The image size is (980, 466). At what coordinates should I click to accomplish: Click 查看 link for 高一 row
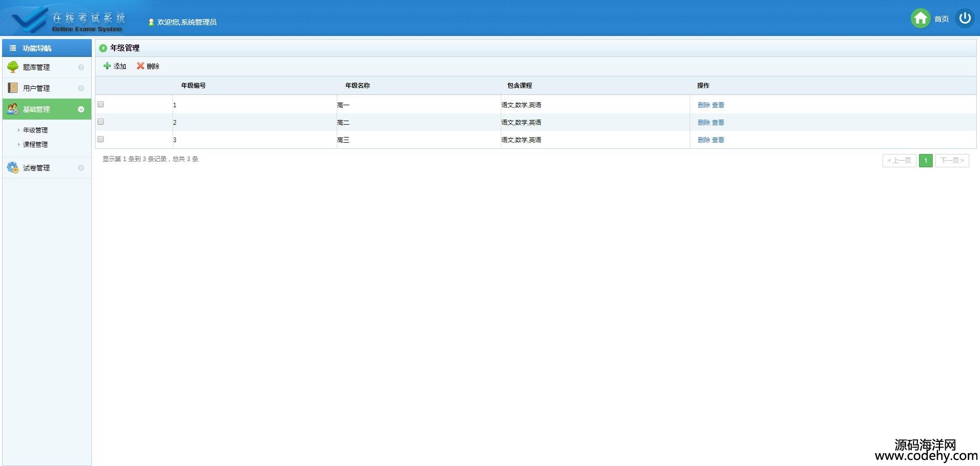tap(718, 105)
